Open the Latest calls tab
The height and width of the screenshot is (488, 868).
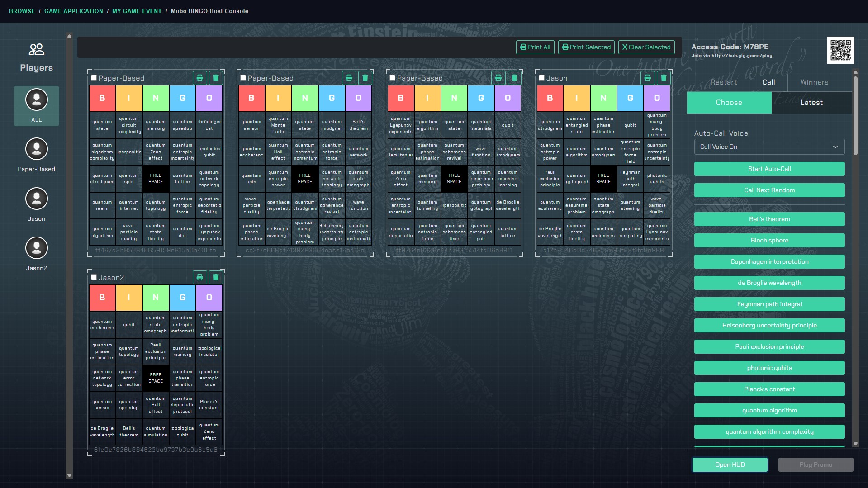[811, 103]
